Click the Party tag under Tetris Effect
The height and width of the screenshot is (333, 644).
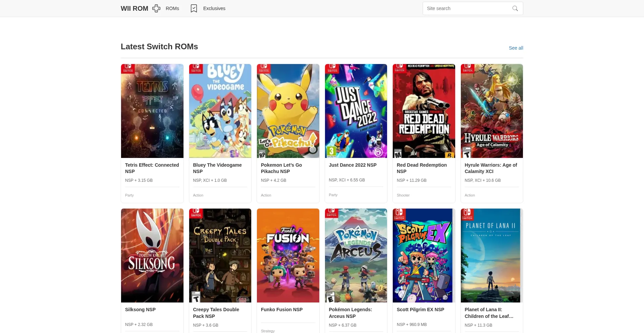pos(129,195)
